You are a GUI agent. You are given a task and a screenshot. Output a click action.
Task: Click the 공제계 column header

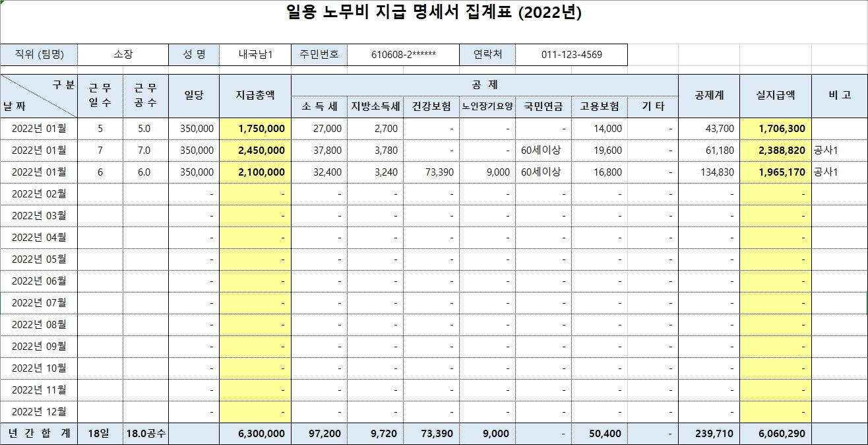(709, 96)
